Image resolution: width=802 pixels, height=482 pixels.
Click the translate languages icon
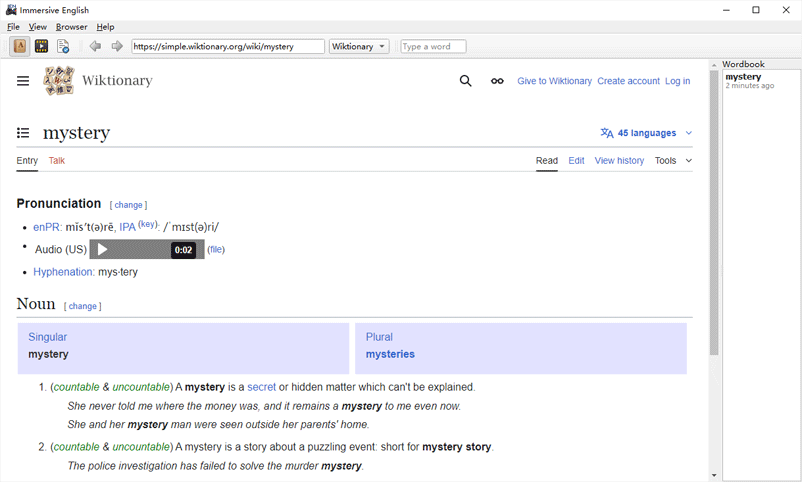[x=607, y=133]
